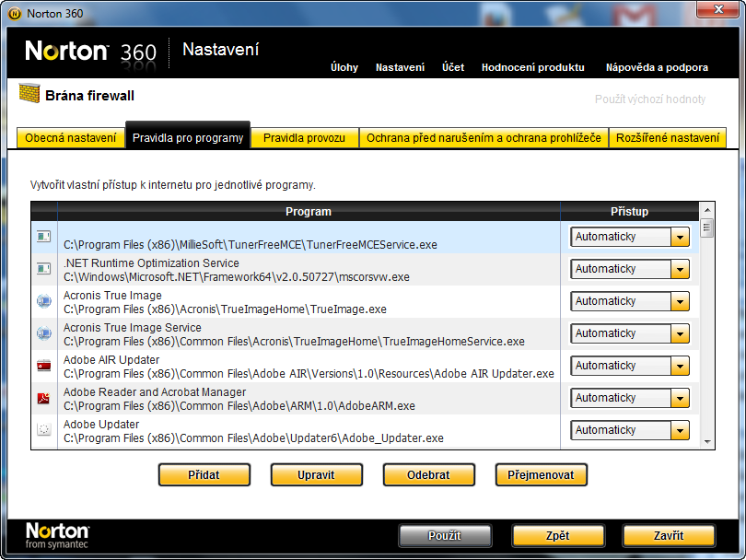Image resolution: width=746 pixels, height=560 pixels.
Task: Select the Acronis True Image globe icon
Action: [44, 301]
